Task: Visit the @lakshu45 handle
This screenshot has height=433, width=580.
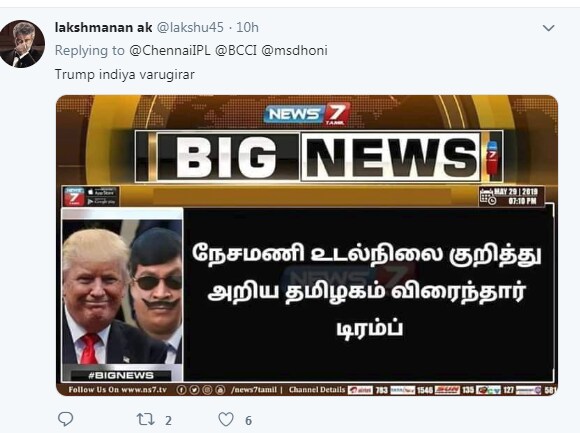Action: (x=190, y=27)
